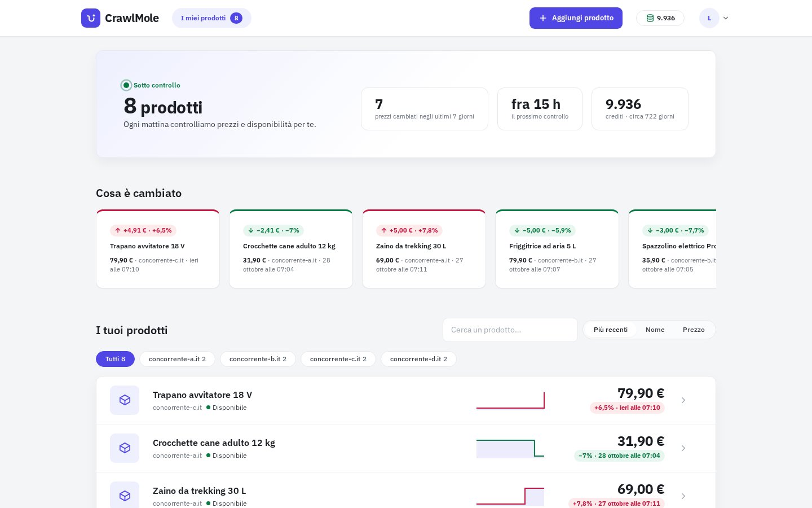Click the plus icon in Aggiungi prodotto

tap(543, 18)
